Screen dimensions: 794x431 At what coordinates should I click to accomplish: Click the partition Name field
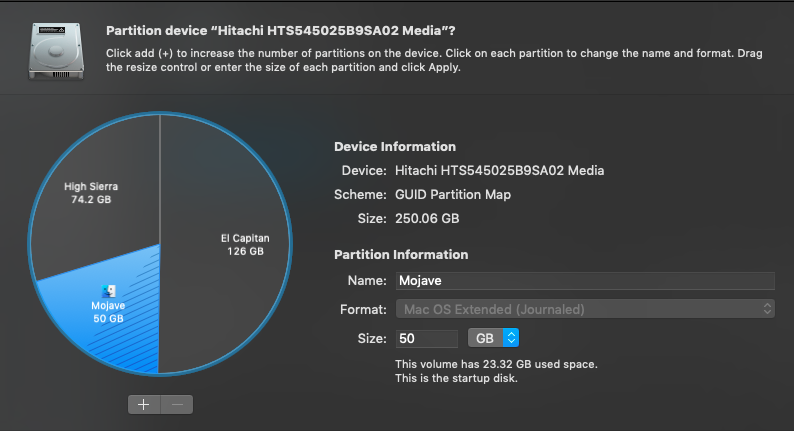[x=585, y=281]
